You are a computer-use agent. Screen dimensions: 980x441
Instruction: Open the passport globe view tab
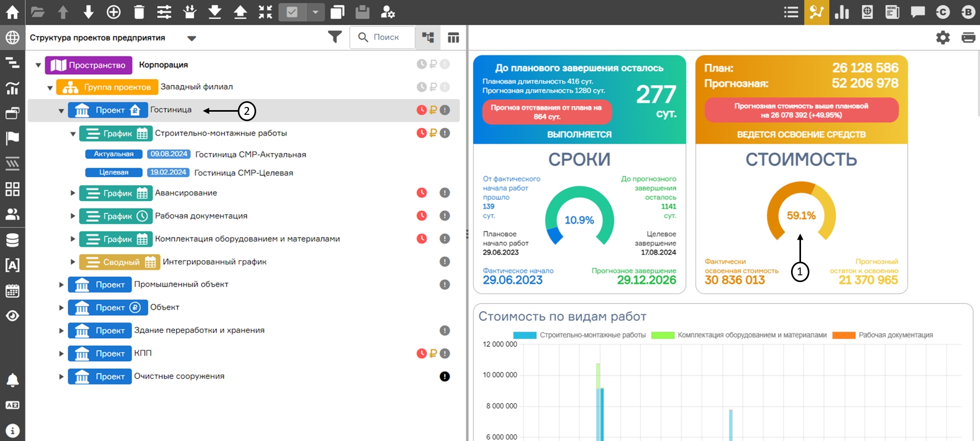coord(867,12)
